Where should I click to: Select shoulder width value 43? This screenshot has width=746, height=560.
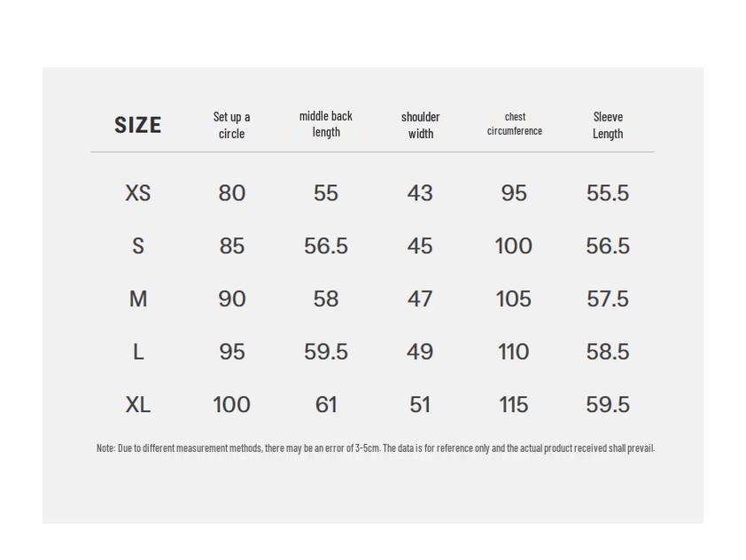[x=420, y=193]
